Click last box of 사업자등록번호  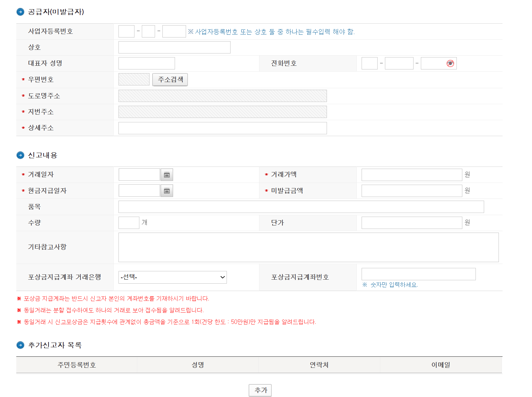[174, 31]
